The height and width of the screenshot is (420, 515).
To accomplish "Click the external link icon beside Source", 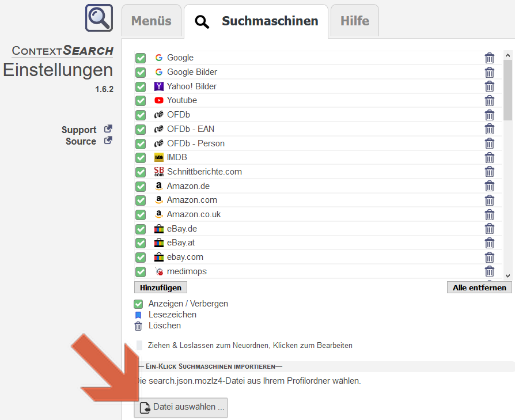I will pos(108,141).
